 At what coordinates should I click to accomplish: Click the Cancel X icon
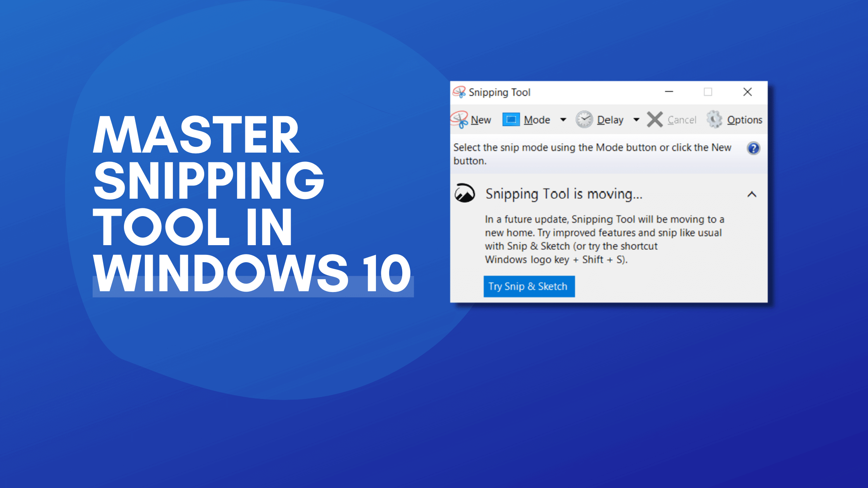pos(655,120)
